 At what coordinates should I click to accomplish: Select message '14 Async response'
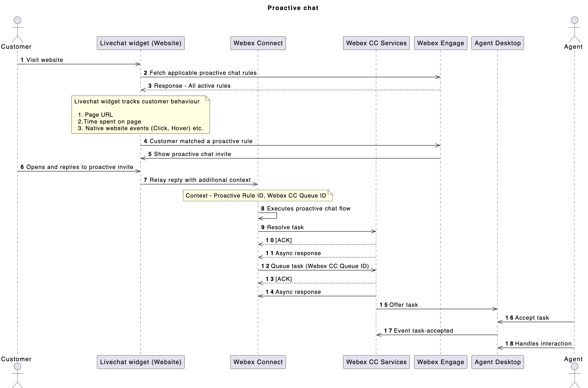[293, 292]
